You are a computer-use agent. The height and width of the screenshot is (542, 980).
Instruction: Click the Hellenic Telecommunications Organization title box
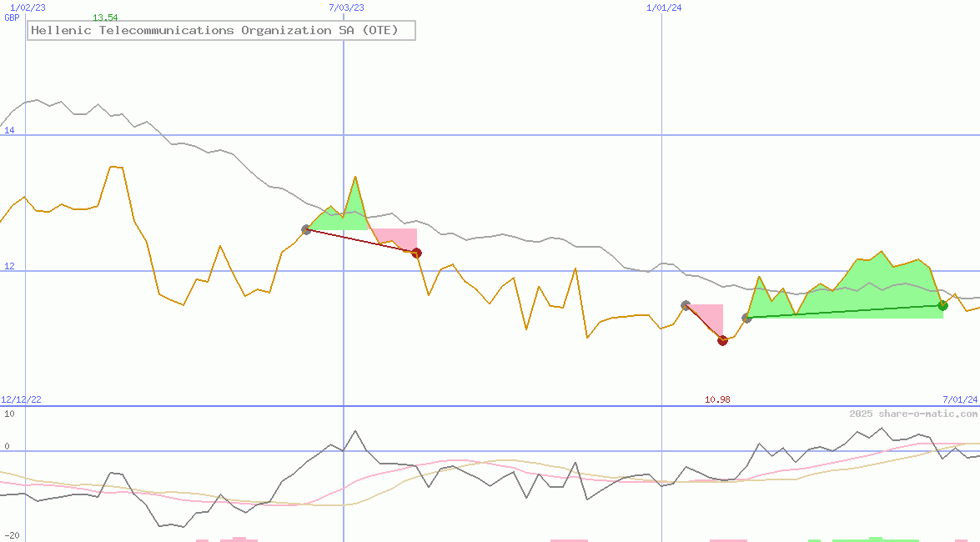click(x=221, y=31)
